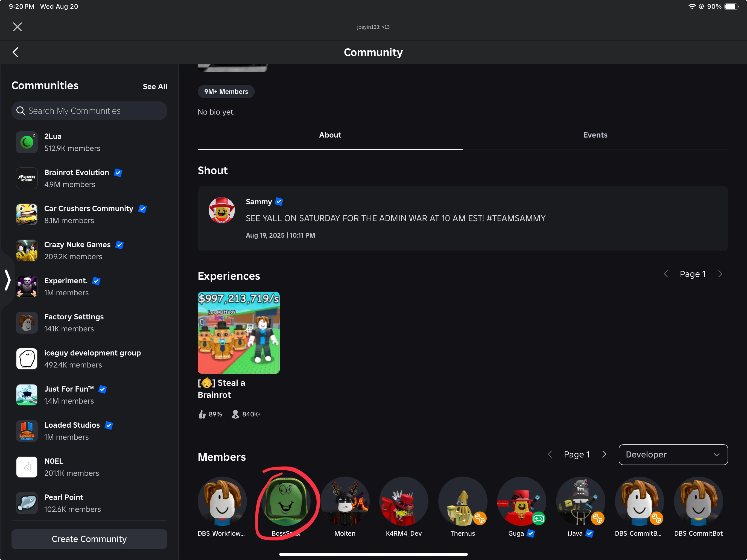
Task: Tap the back arrow beside Community
Action: tap(16, 52)
